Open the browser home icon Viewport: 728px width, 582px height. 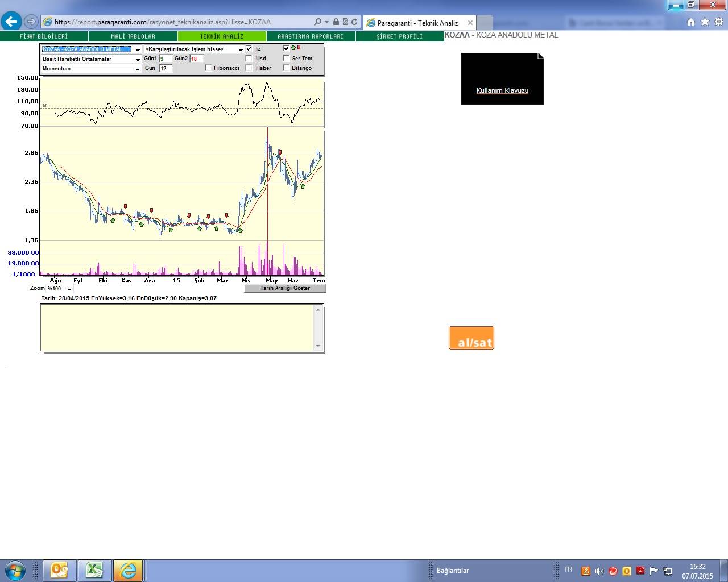pyautogui.click(x=691, y=22)
